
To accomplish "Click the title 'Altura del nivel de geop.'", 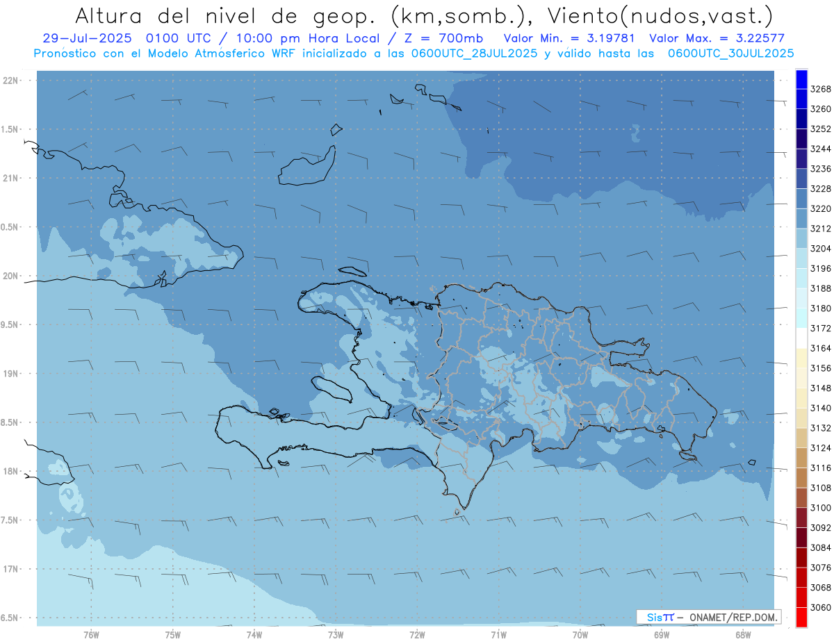I will [224, 15].
